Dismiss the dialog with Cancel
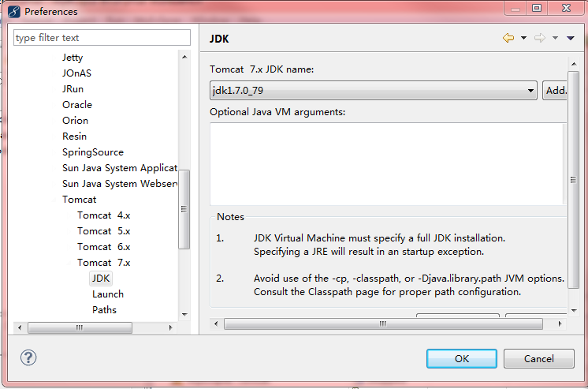588x389 pixels. pos(538,358)
